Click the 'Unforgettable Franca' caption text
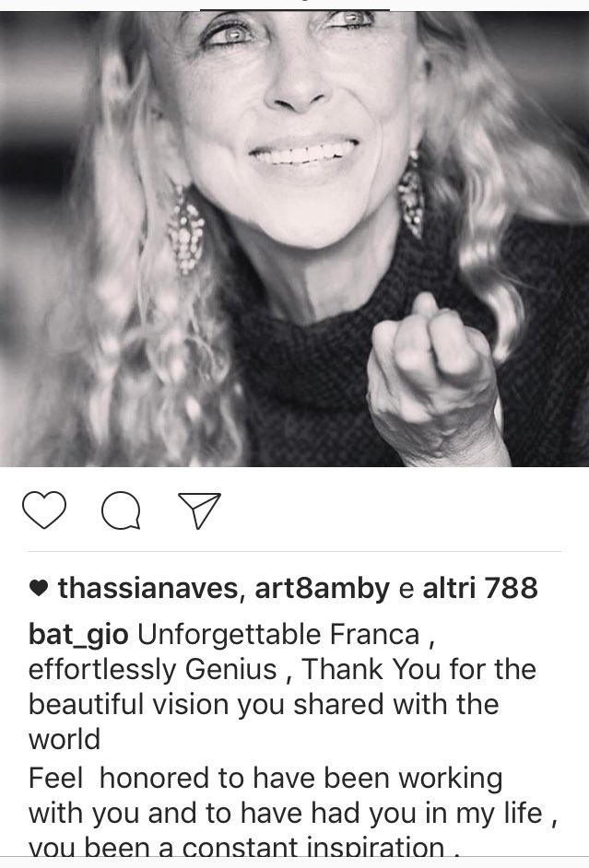Image resolution: width=589 pixels, height=868 pixels. (x=278, y=635)
